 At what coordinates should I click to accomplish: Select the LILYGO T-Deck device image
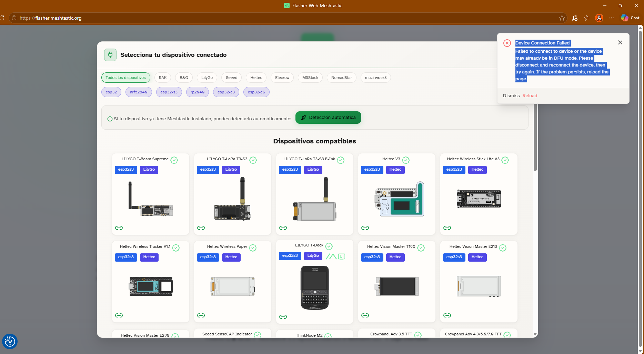click(315, 287)
